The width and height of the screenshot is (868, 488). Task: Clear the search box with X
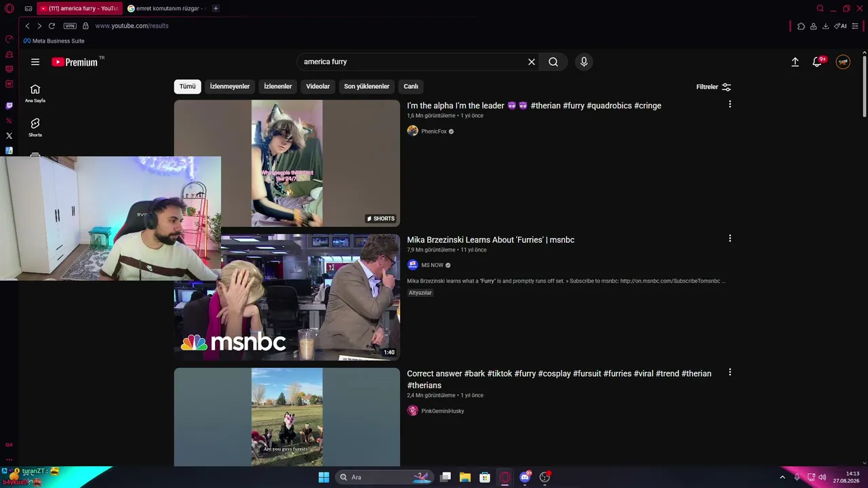(x=532, y=62)
